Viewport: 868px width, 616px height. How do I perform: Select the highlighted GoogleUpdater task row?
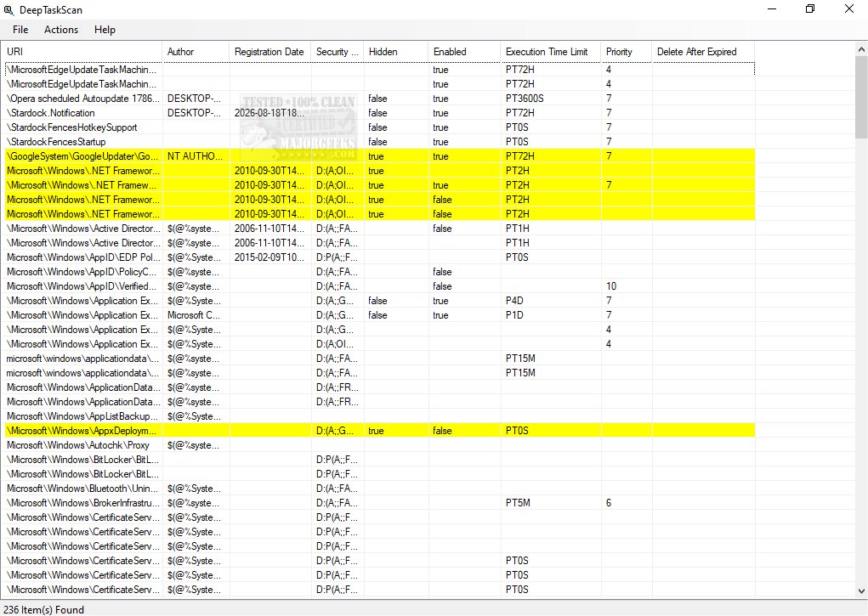[x=380, y=156]
